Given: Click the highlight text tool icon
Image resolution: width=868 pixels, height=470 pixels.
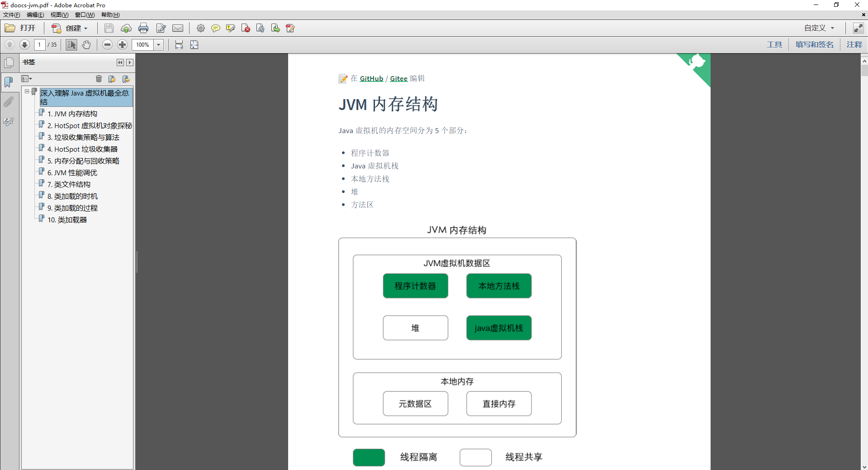Looking at the screenshot, I should tap(231, 28).
